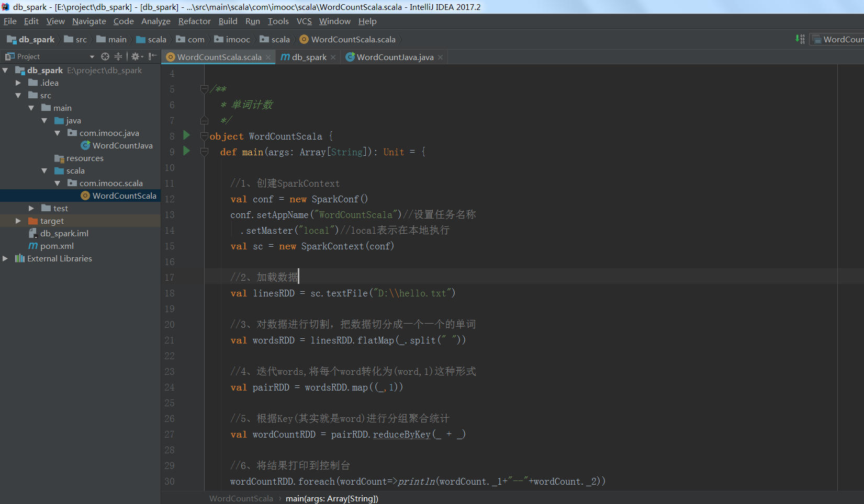Fold the WordCountScala object block
The image size is (864, 504).
(204, 136)
